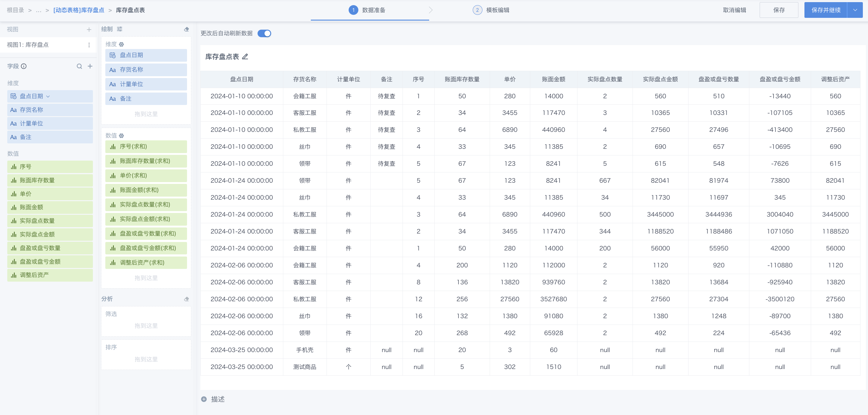This screenshot has height=415, width=868.
Task: Click the 测试商品 cell in the table
Action: coord(304,367)
